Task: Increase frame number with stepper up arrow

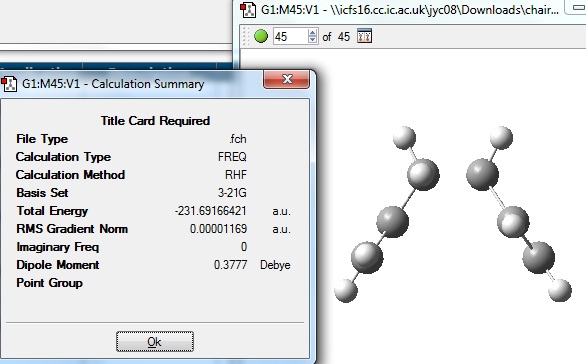Action: (x=312, y=33)
